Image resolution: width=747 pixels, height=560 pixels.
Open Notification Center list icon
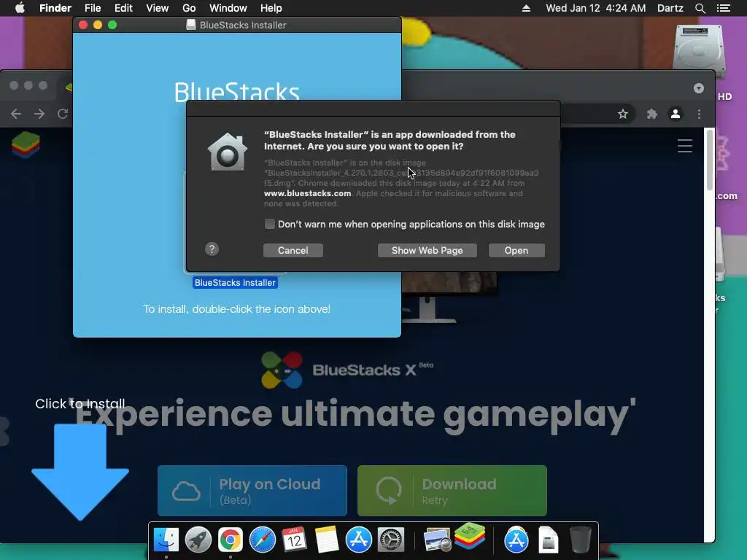click(724, 8)
